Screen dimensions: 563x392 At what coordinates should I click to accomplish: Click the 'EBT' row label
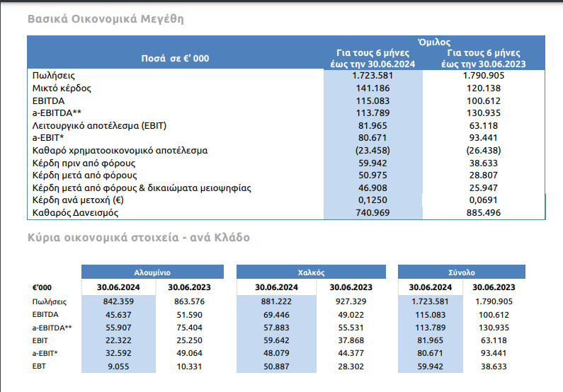[x=39, y=367]
